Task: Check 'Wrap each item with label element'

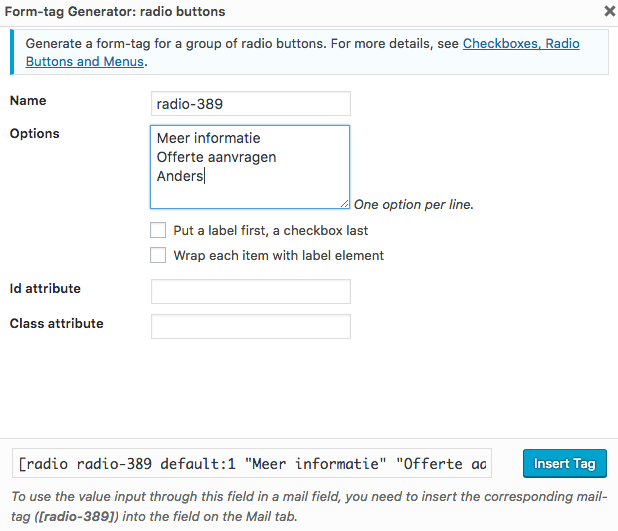Action: point(158,255)
